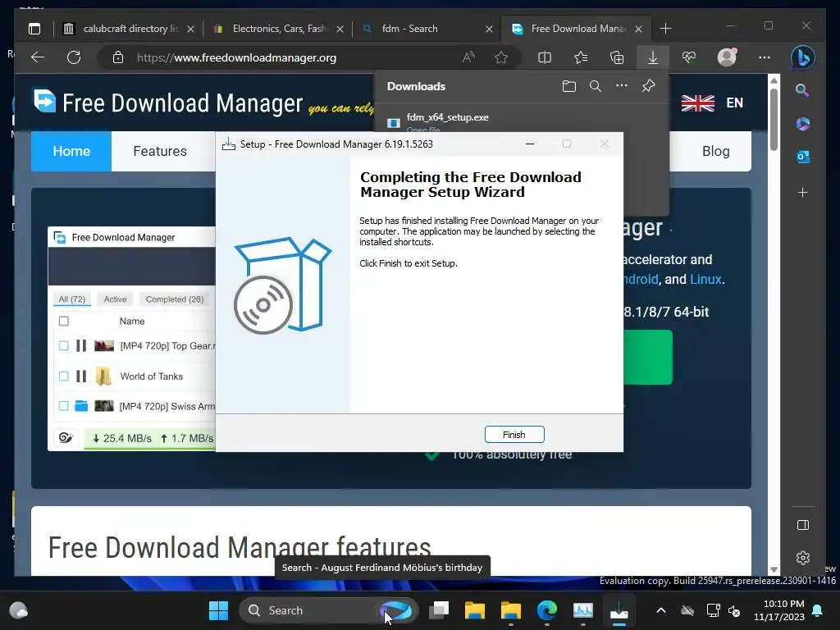Screen dimensions: 840x630
Task: Open Task View on taskbar
Action: pyautogui.click(x=439, y=610)
